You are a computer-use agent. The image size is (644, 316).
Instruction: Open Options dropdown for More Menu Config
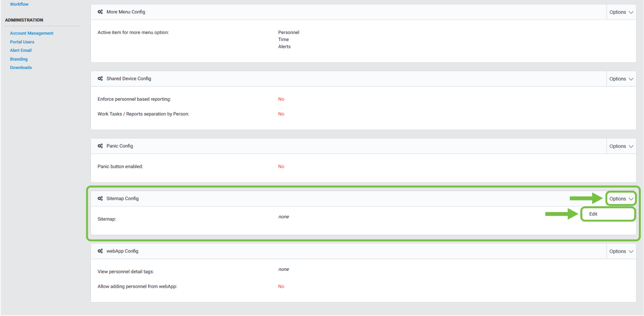click(621, 12)
